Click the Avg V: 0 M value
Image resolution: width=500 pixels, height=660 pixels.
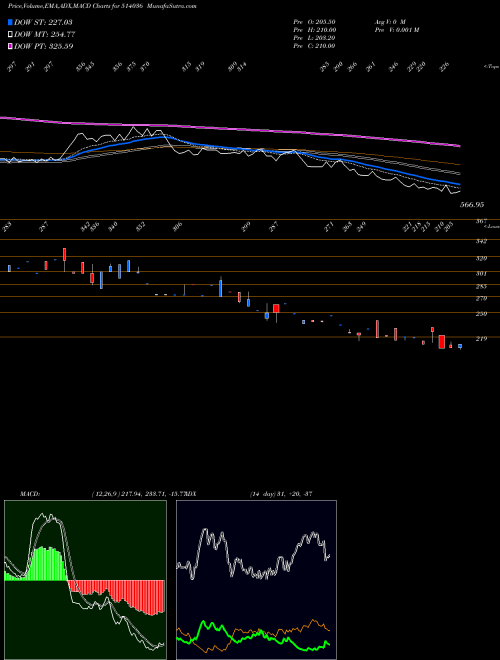pyautogui.click(x=389, y=22)
